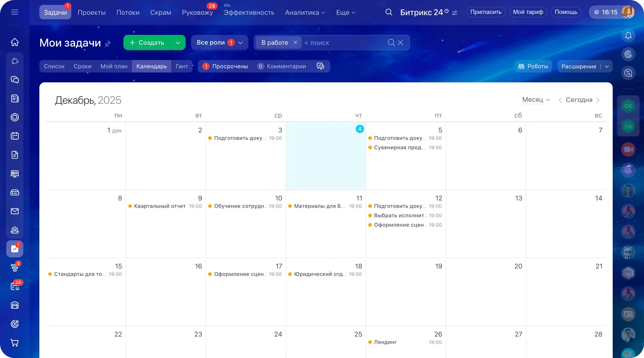Toggle the Комментарии counter filter
Screen dimensions: 644x358
tap(282, 66)
